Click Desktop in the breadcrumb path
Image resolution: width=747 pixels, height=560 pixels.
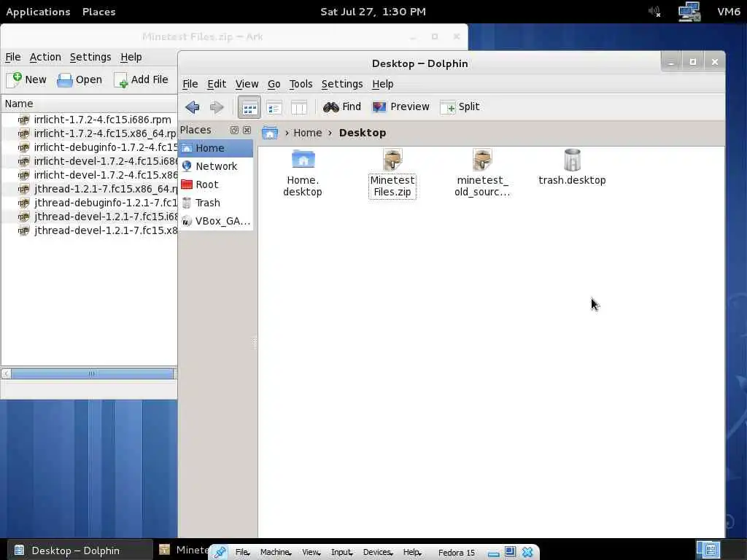pos(363,133)
